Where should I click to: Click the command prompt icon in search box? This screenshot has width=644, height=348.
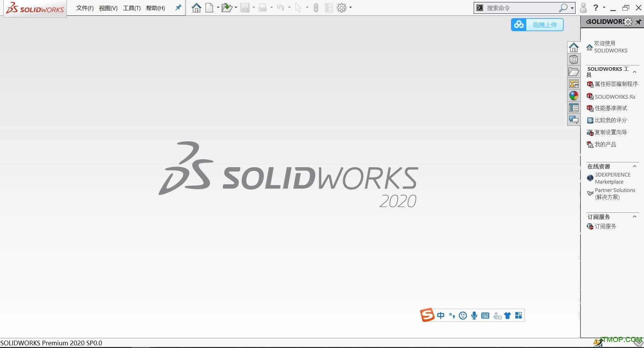click(480, 8)
